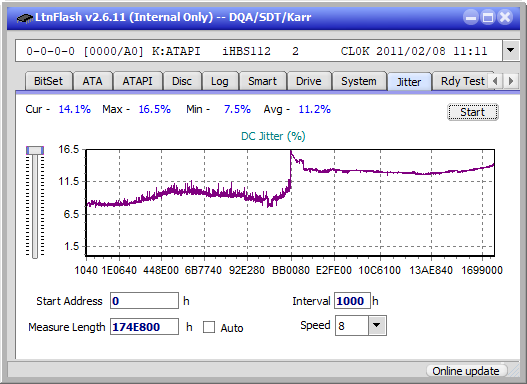Open the Rdy Test tab
The height and width of the screenshot is (384, 527).
click(462, 81)
